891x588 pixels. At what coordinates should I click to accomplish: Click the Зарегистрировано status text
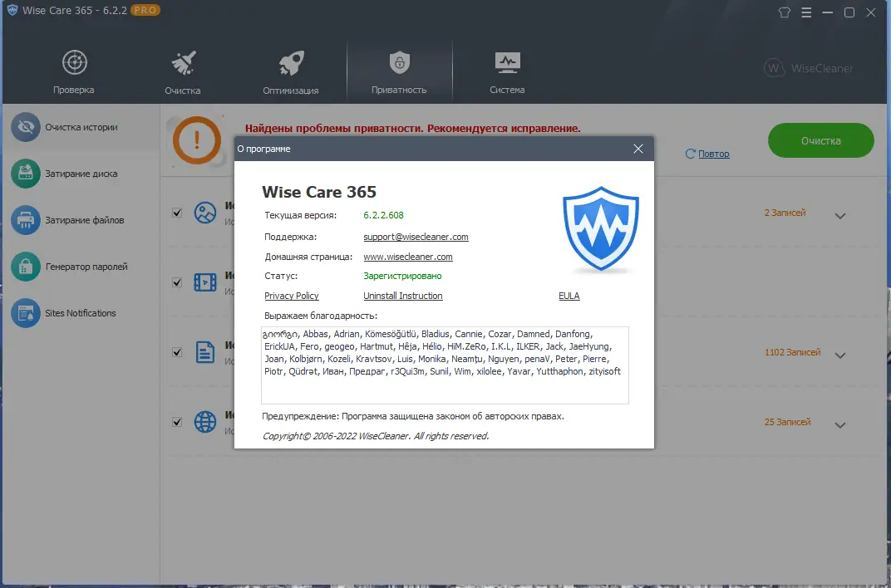pos(402,276)
